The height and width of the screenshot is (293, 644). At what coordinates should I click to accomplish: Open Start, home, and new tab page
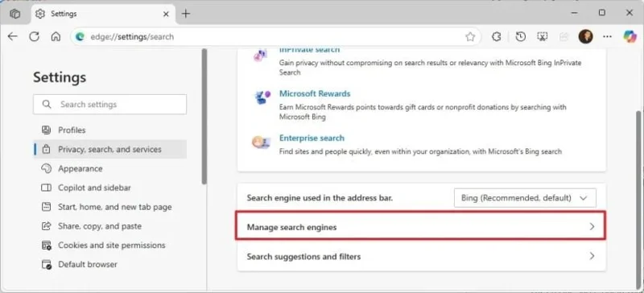(x=110, y=207)
